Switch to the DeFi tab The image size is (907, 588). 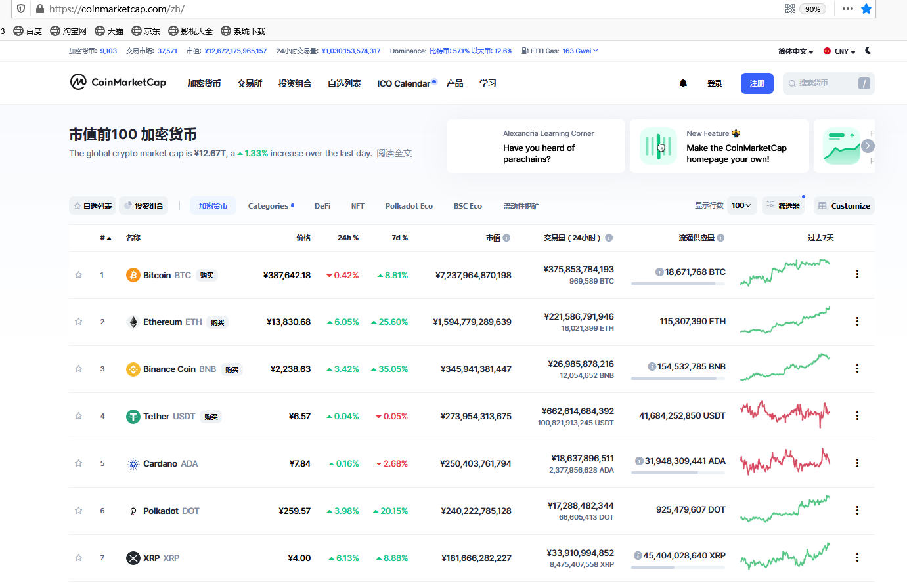click(x=322, y=206)
